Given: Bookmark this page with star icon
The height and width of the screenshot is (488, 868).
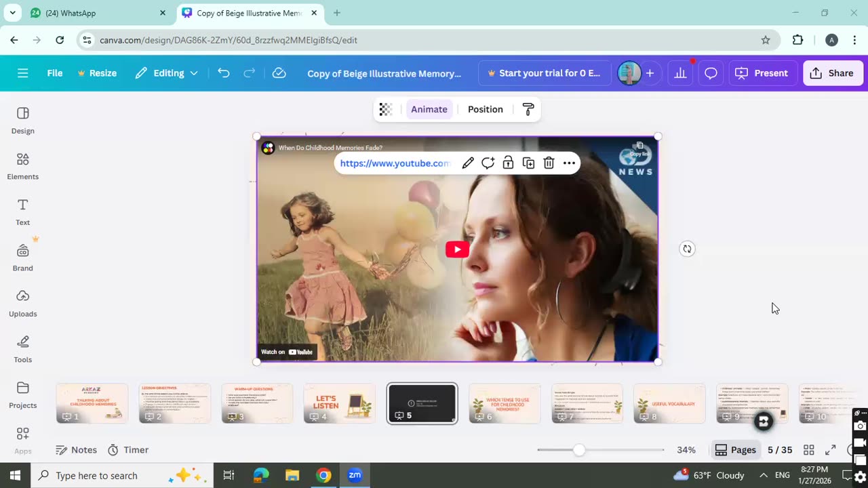Looking at the screenshot, I should (x=766, y=40).
